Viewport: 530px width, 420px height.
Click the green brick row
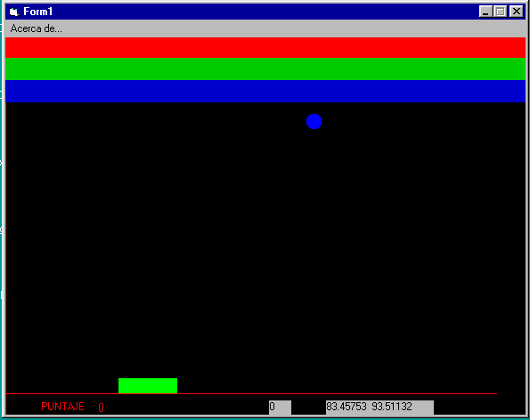point(265,69)
